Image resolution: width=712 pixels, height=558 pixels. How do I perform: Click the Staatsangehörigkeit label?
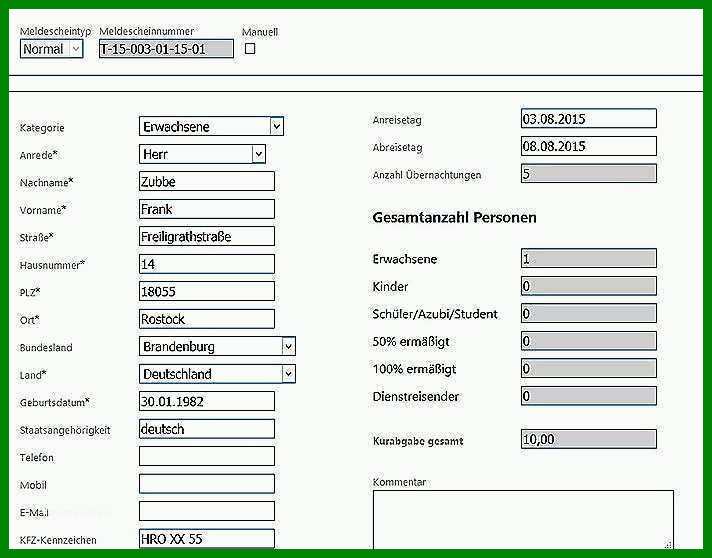click(65, 430)
